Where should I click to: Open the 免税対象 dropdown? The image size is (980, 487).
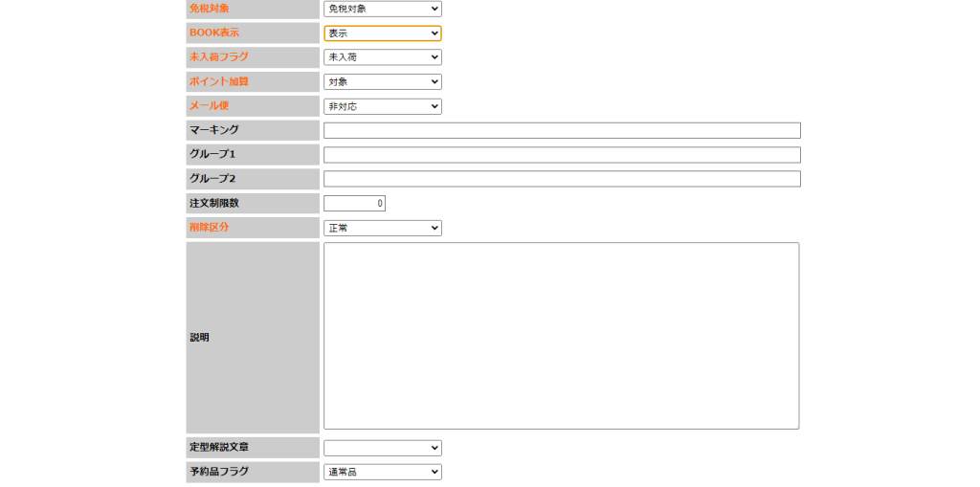(x=382, y=9)
